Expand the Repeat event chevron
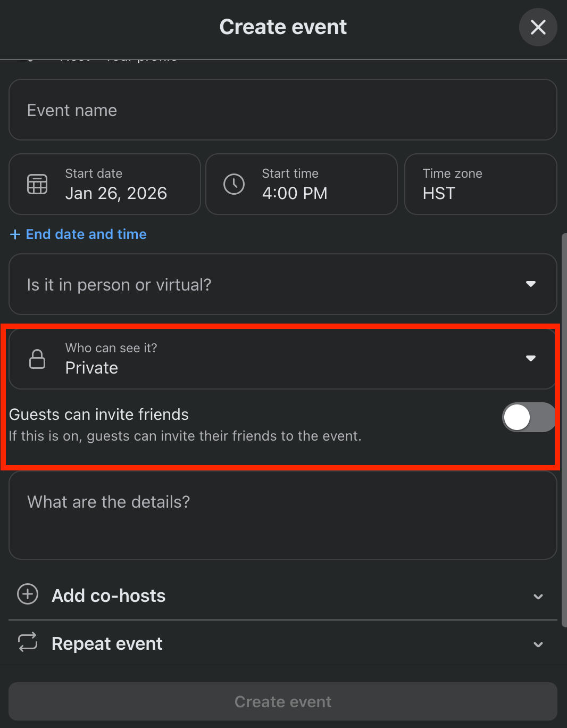 click(538, 644)
